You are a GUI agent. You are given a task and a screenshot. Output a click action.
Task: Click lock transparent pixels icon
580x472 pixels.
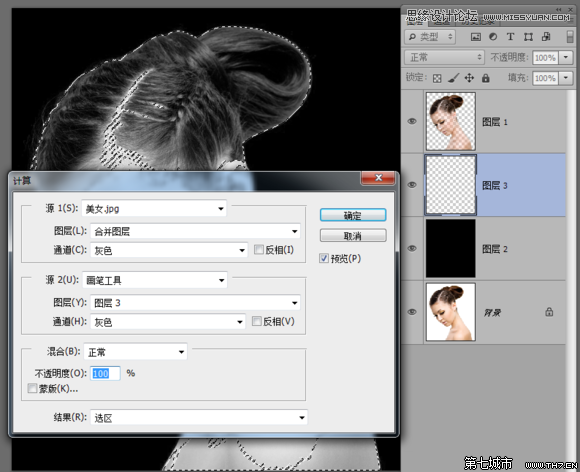437,78
